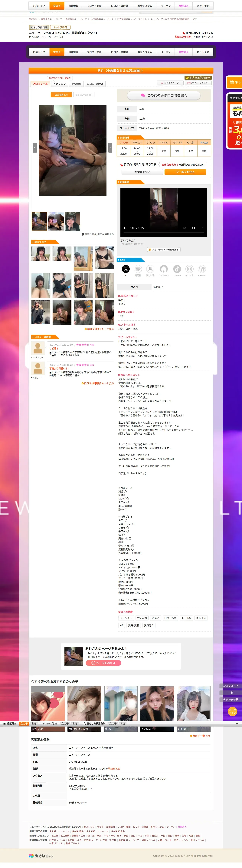This screenshot has height=868, width=242.
Task: Open 一覧 list in the side panel
Action: click(x=231, y=693)
